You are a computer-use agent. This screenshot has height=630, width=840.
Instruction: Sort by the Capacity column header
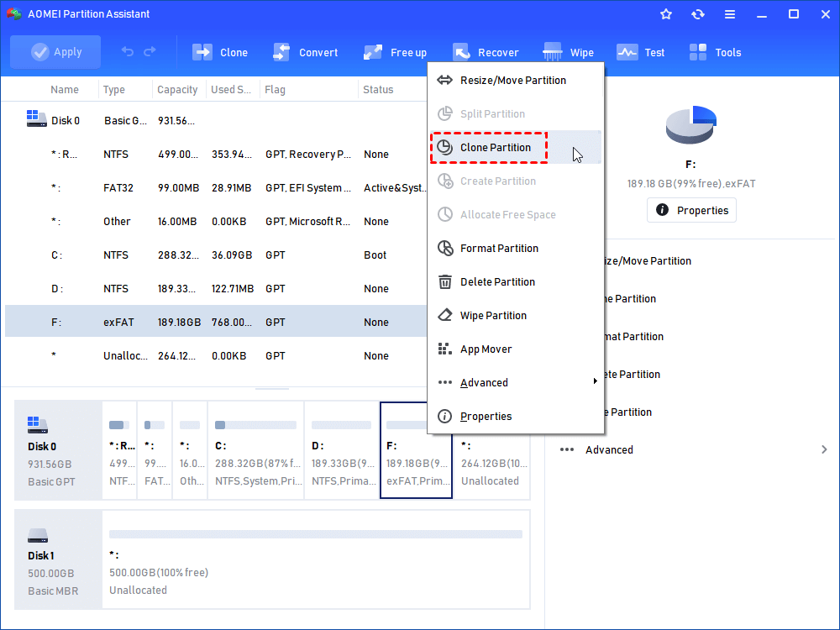[177, 90]
